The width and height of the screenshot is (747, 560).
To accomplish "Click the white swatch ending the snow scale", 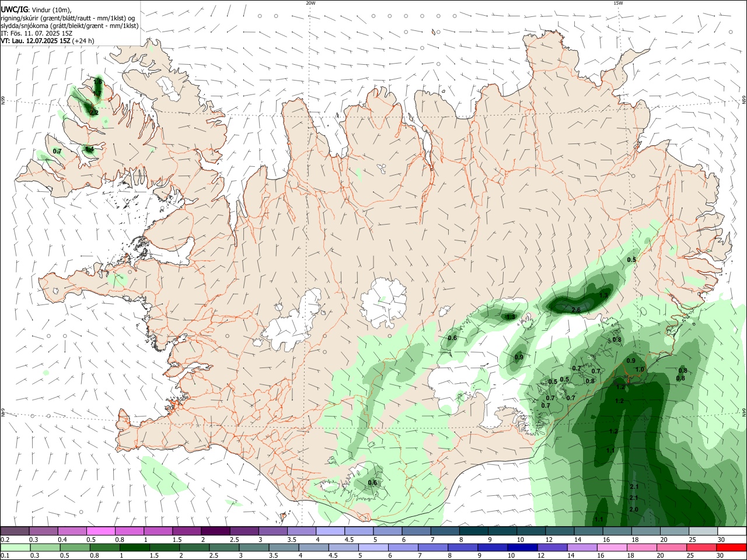I will [732, 531].
